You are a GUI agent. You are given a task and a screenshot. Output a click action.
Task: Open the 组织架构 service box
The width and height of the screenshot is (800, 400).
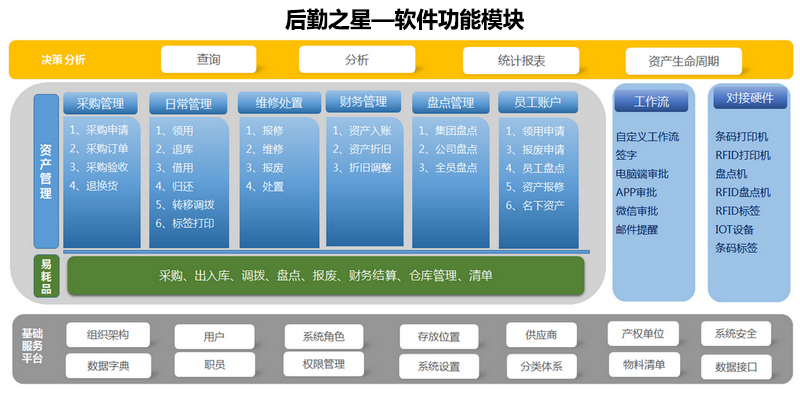[x=107, y=335]
